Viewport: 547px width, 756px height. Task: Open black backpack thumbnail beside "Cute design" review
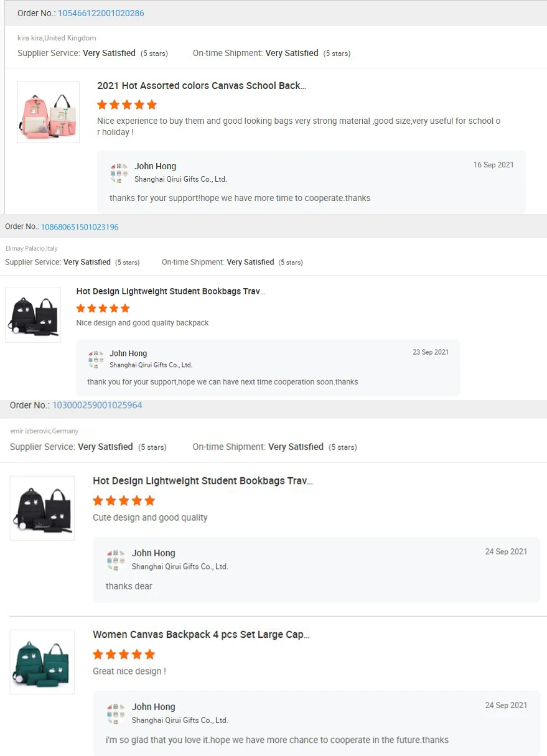coord(42,508)
